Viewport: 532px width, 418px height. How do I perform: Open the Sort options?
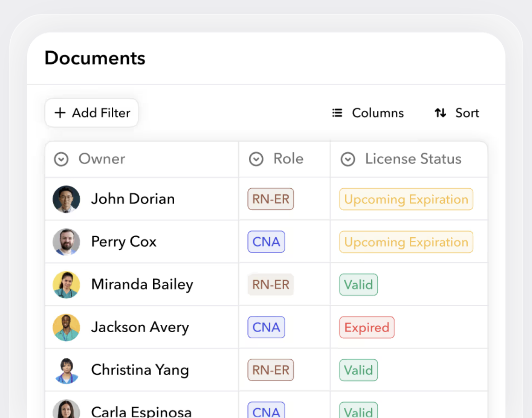457,113
